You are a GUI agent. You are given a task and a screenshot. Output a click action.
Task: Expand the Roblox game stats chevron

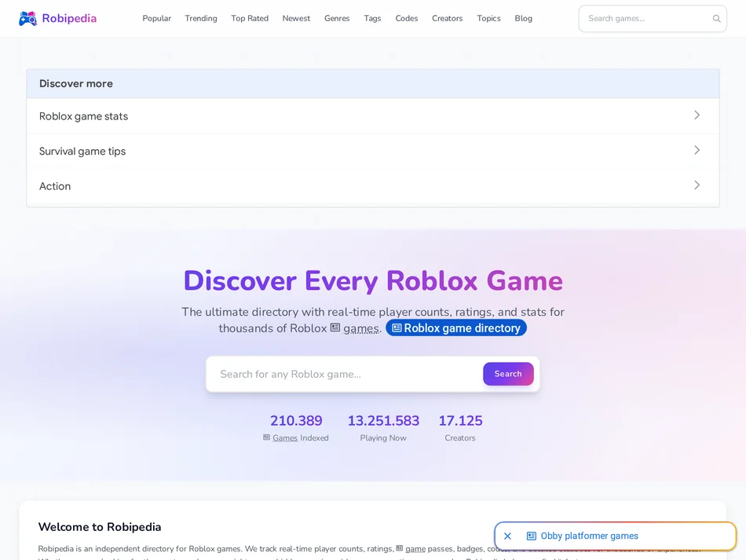coord(697,115)
